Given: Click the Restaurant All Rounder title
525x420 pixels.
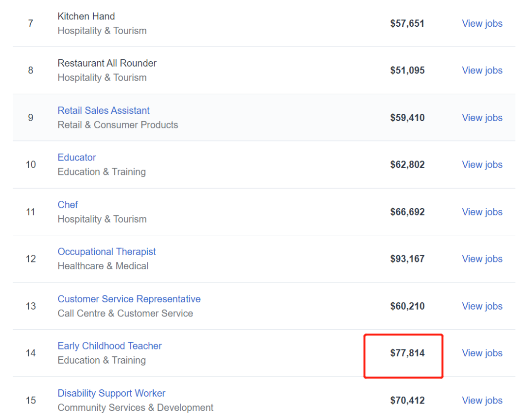Looking at the screenshot, I should 107,63.
